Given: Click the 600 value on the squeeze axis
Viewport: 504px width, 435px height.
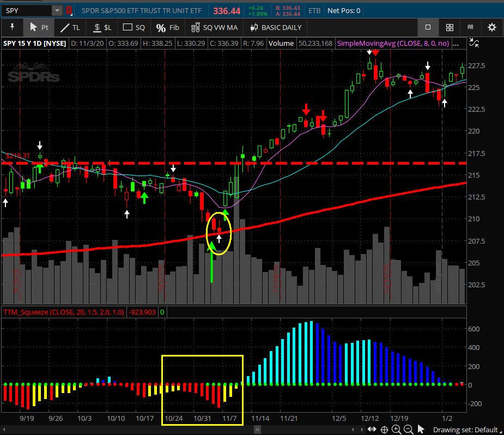Looking at the screenshot, I should [474, 329].
